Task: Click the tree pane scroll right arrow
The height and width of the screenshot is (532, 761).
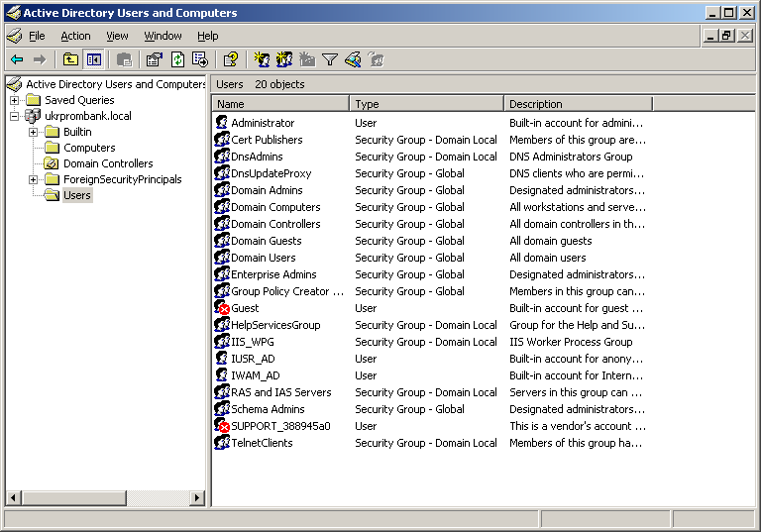Action: 196,497
